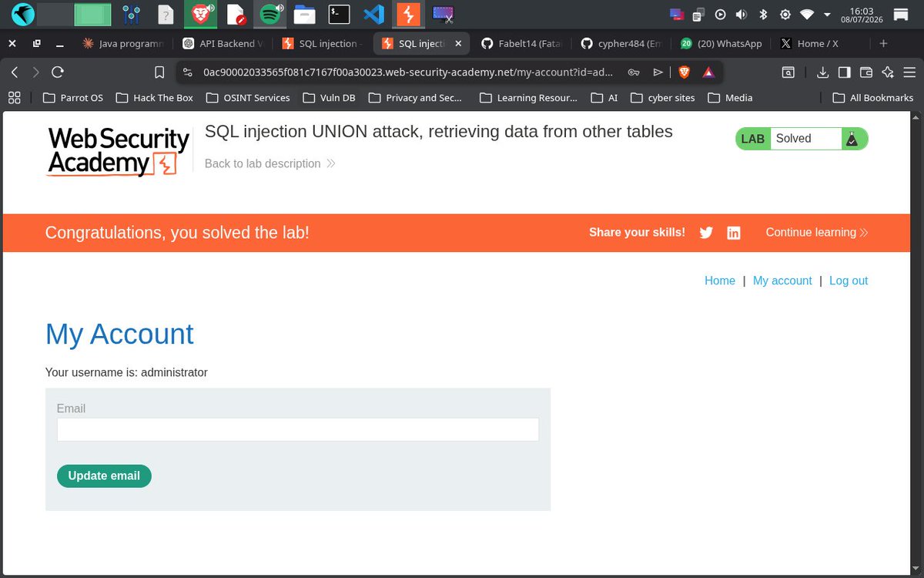Open the system settings gear tray icon
This screenshot has width=924, height=578.
[x=785, y=14]
